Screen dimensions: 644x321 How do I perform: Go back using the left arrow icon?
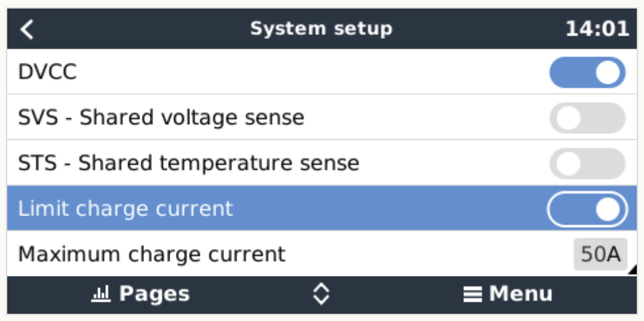tap(27, 30)
